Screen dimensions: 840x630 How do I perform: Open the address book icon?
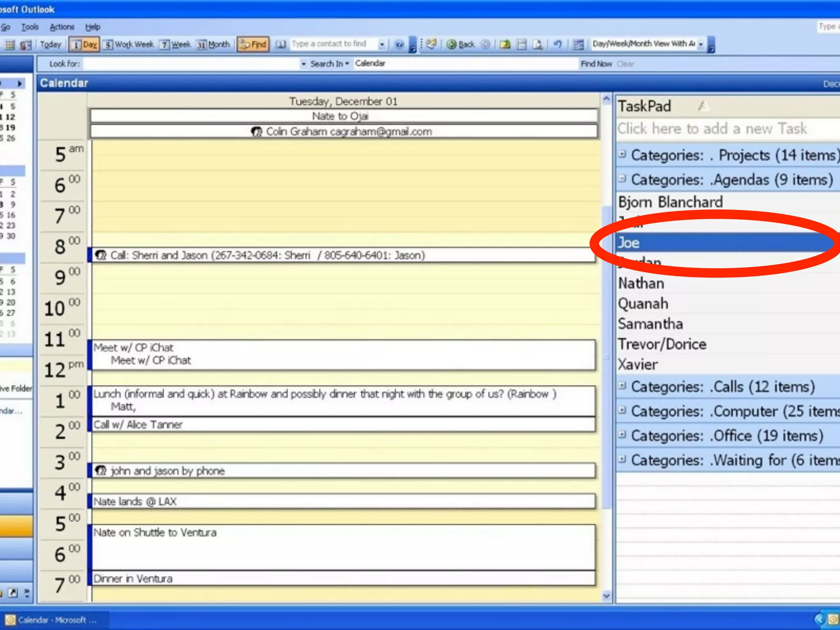(x=281, y=44)
